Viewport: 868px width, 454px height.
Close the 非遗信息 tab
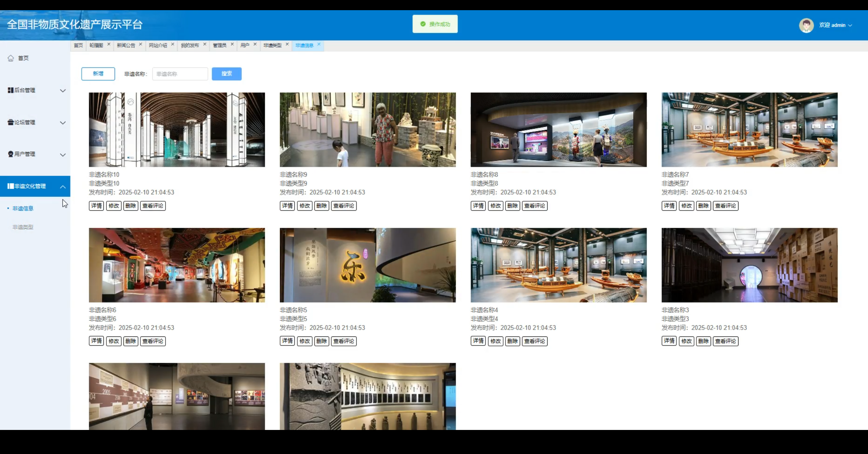click(319, 44)
